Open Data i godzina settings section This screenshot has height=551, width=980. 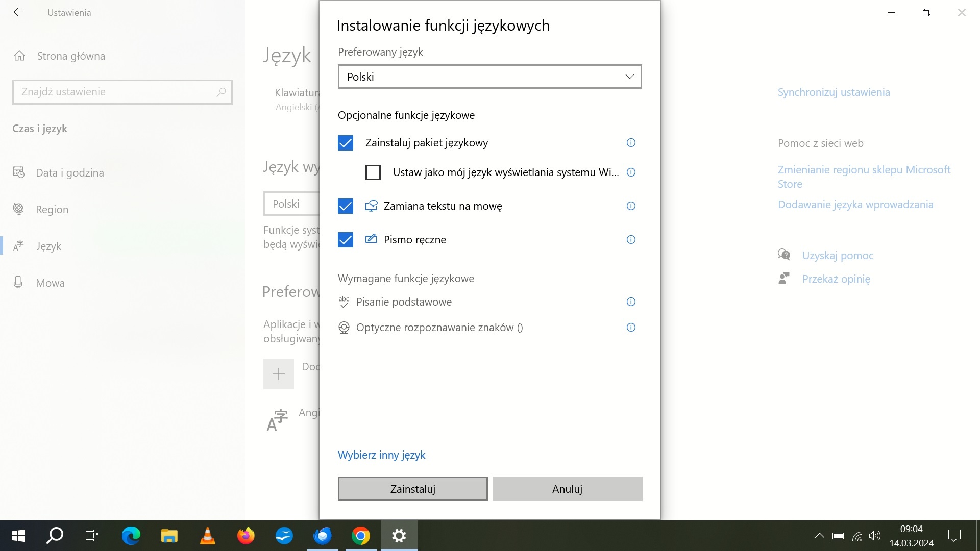click(x=70, y=173)
